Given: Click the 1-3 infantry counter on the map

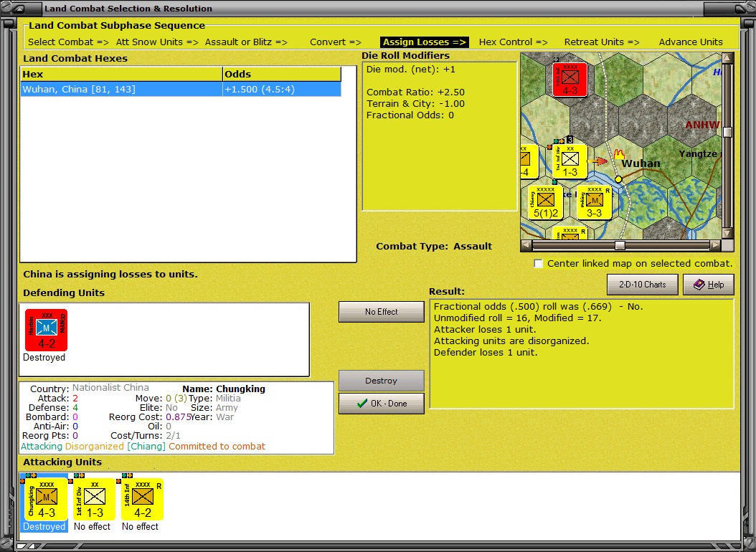Looking at the screenshot, I should 570,162.
